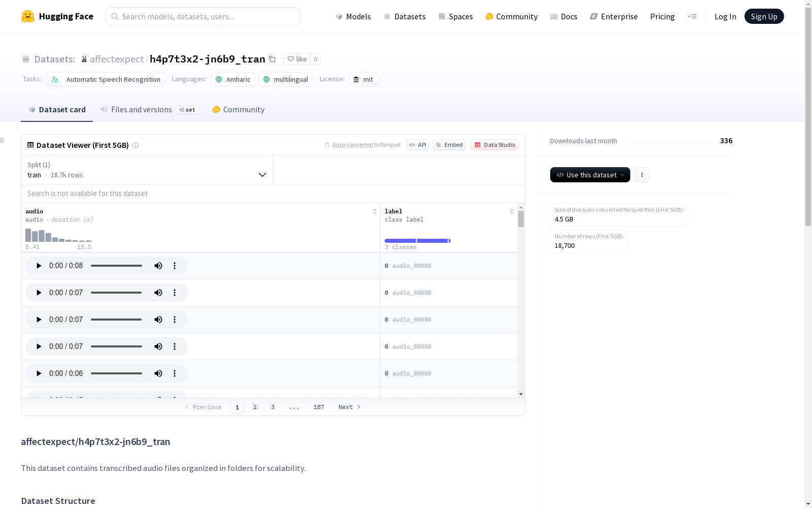The width and height of the screenshot is (812, 508).
Task: Mute the first audio player
Action: [x=158, y=266]
